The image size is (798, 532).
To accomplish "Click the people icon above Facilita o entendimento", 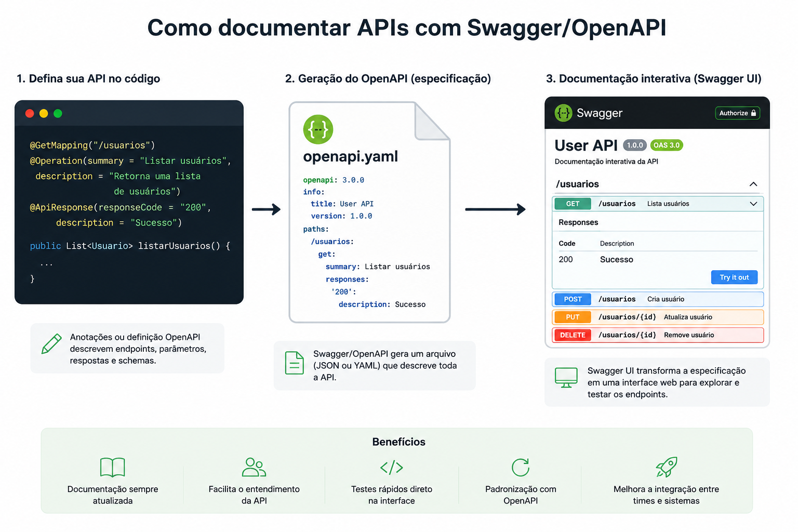I will click(x=254, y=467).
